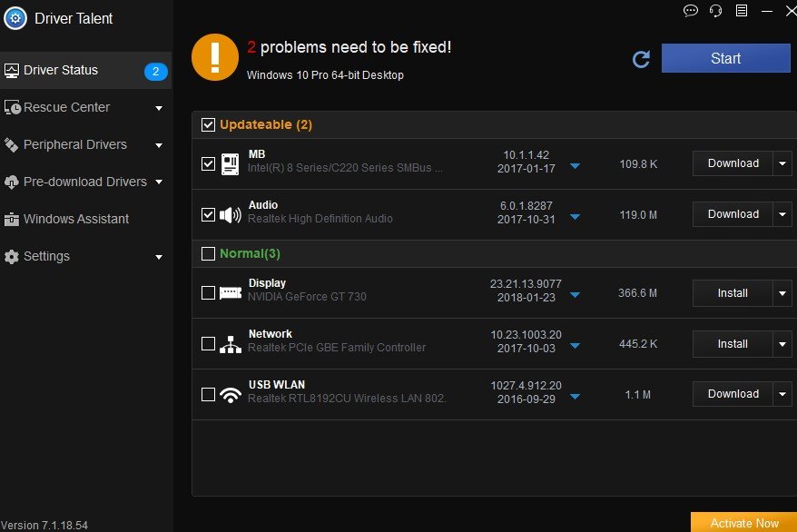The image size is (797, 532).
Task: Uncheck the Audio driver checkbox
Action: [x=208, y=215]
